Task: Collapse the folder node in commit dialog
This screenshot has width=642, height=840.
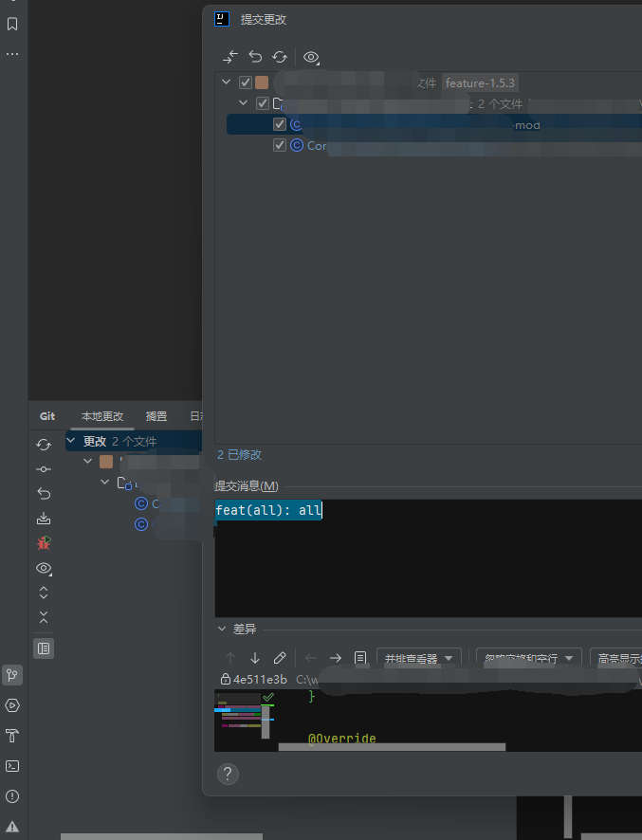Action: [x=244, y=102]
